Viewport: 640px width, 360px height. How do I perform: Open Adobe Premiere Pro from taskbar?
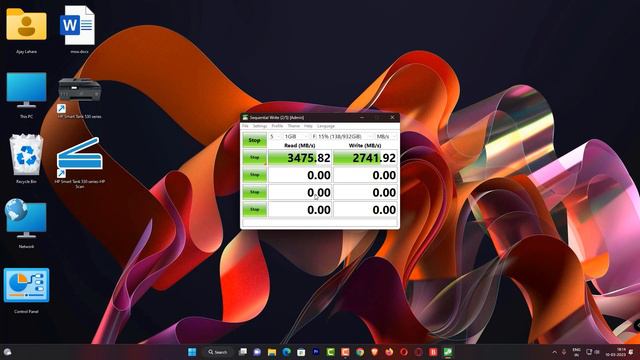pos(316,352)
